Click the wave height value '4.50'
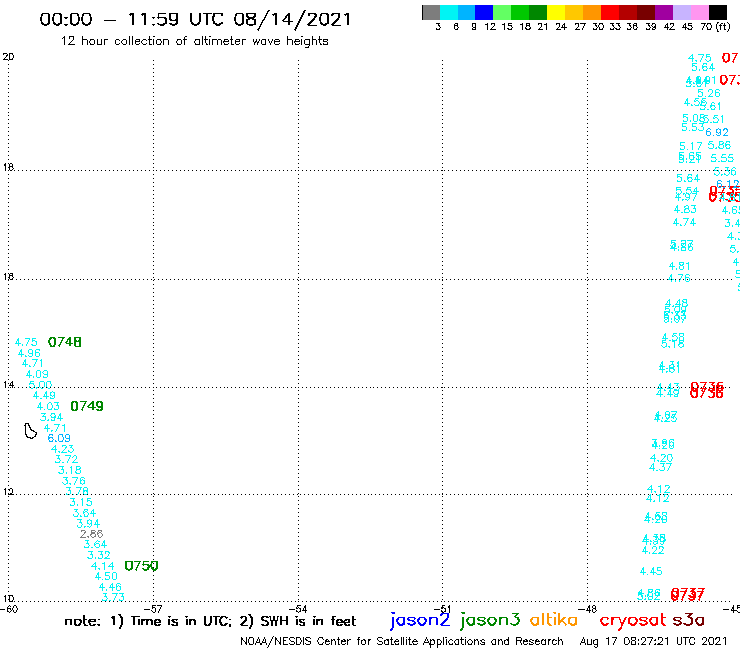 tap(106, 576)
